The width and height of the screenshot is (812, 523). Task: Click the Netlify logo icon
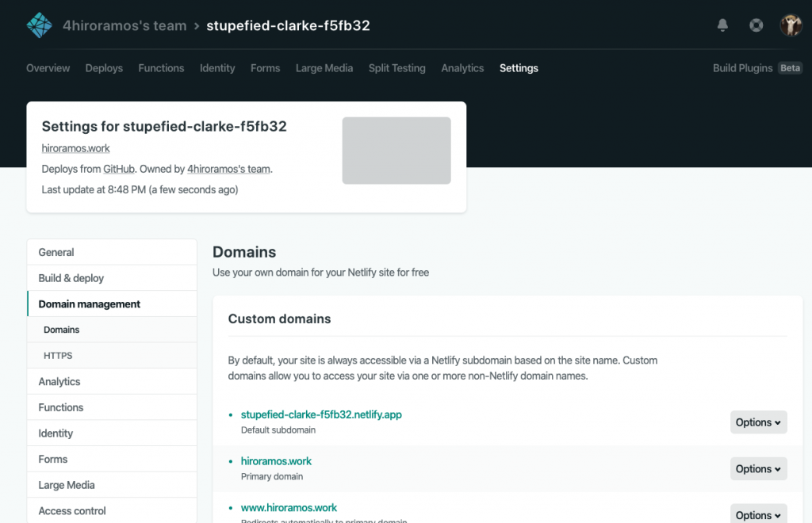tap(40, 25)
